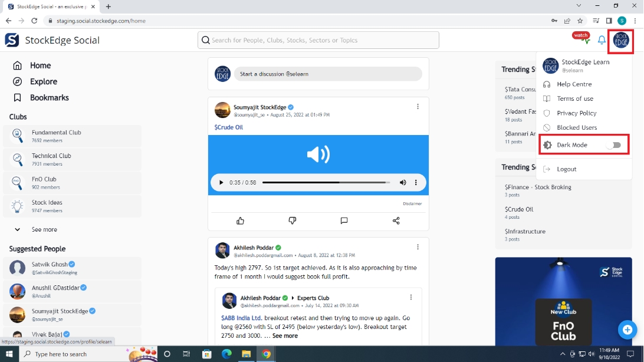Open Help Centre from profile menu
The width and height of the screenshot is (644, 362).
574,84
